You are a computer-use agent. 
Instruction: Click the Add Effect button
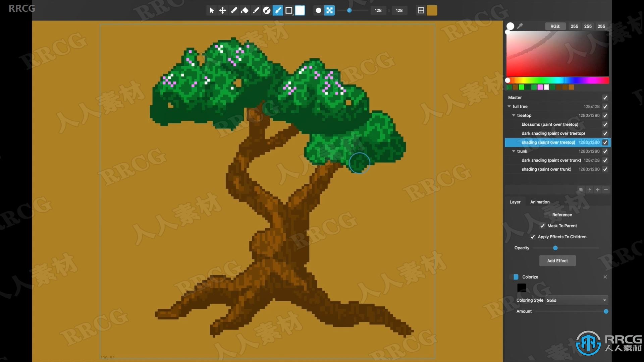[x=557, y=260]
